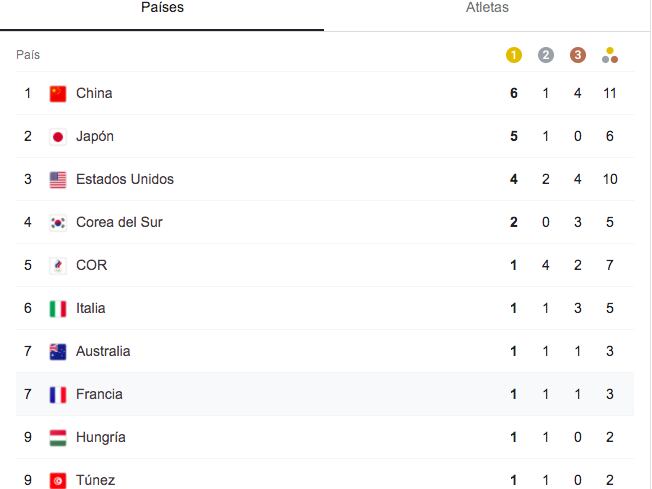The height and width of the screenshot is (489, 652).
Task: Click the bronze medal column icon
Action: [578, 55]
